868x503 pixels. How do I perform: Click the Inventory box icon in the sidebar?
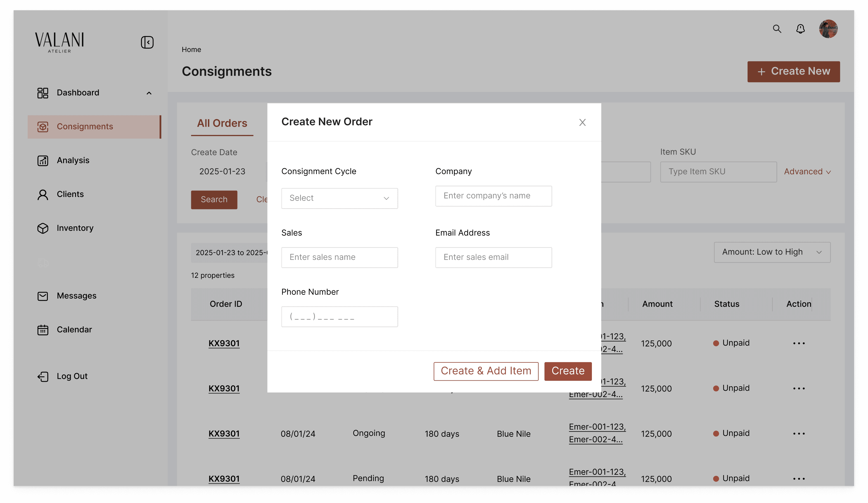coord(43,228)
